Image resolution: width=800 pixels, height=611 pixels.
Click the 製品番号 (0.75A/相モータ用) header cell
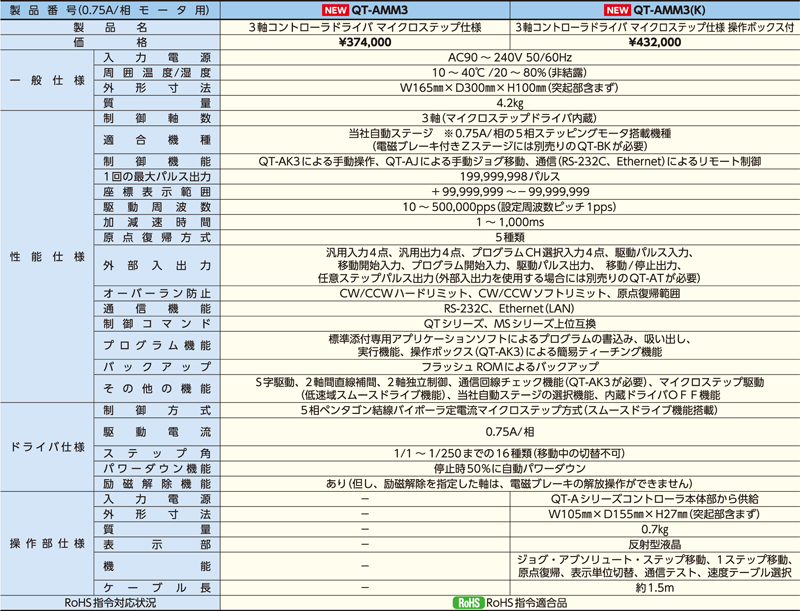(110, 10)
